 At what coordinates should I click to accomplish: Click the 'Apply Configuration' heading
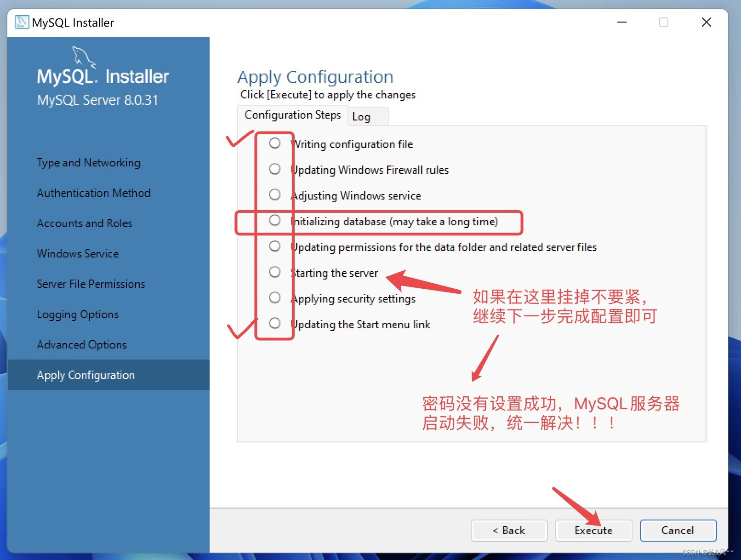(315, 77)
